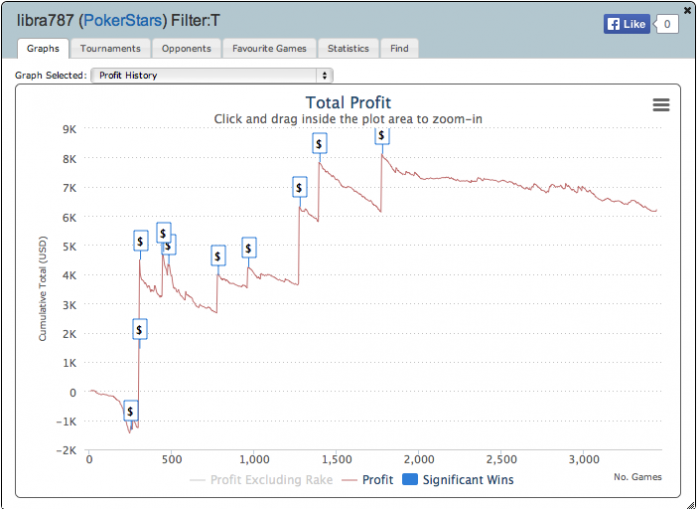The image size is (700, 509).
Task: Click the dollar marker near the 2K level
Action: pyautogui.click(x=140, y=330)
